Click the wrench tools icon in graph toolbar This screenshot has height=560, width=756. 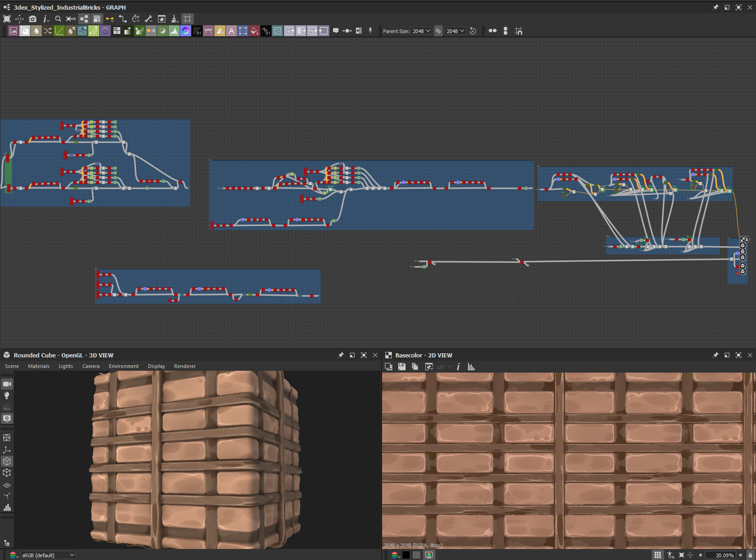pyautogui.click(x=149, y=19)
